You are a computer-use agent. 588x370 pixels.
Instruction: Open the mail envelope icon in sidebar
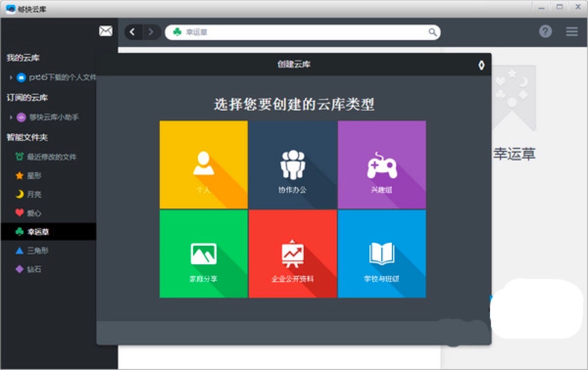(106, 31)
